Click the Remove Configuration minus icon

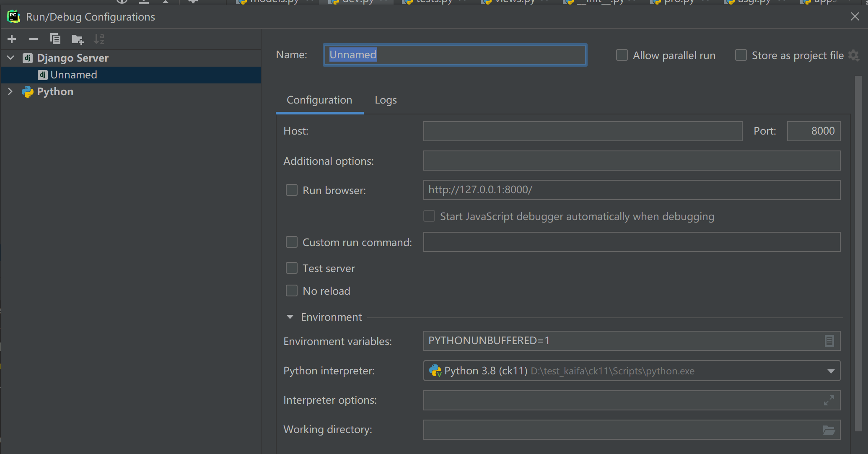34,39
